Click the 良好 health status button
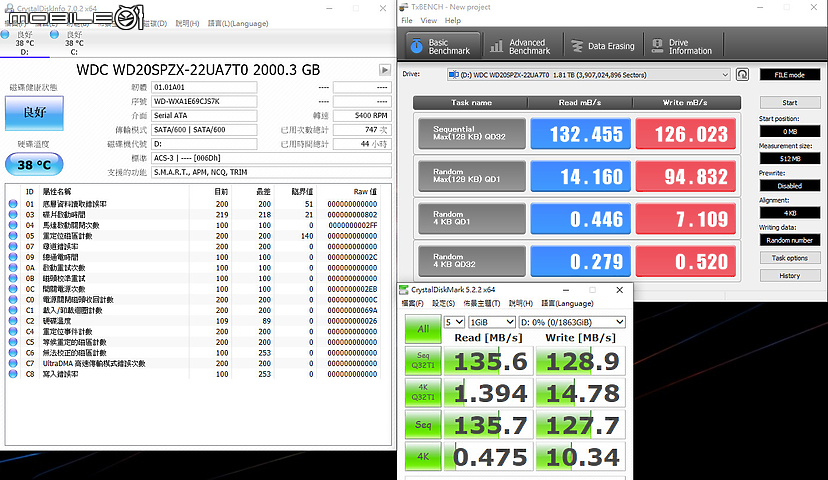The image size is (828, 480). (34, 112)
